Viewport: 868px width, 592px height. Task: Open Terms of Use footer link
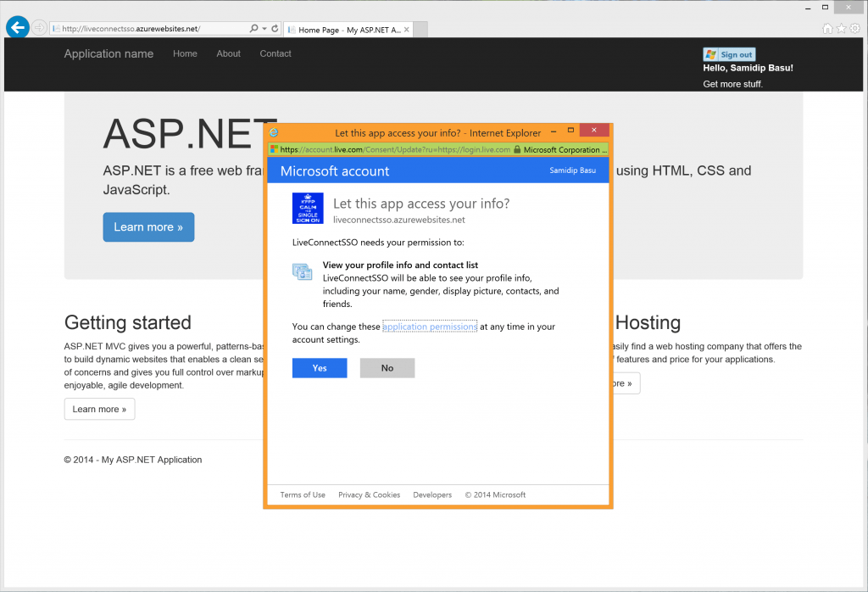point(303,495)
